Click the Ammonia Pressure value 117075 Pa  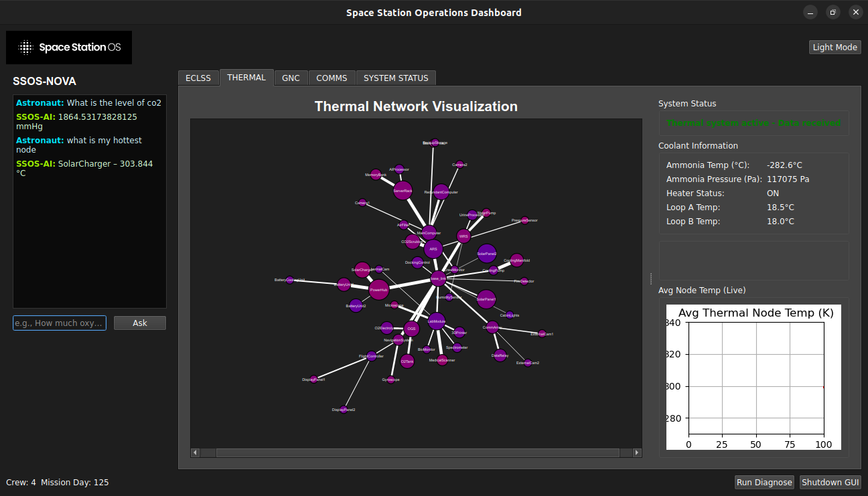[788, 179]
